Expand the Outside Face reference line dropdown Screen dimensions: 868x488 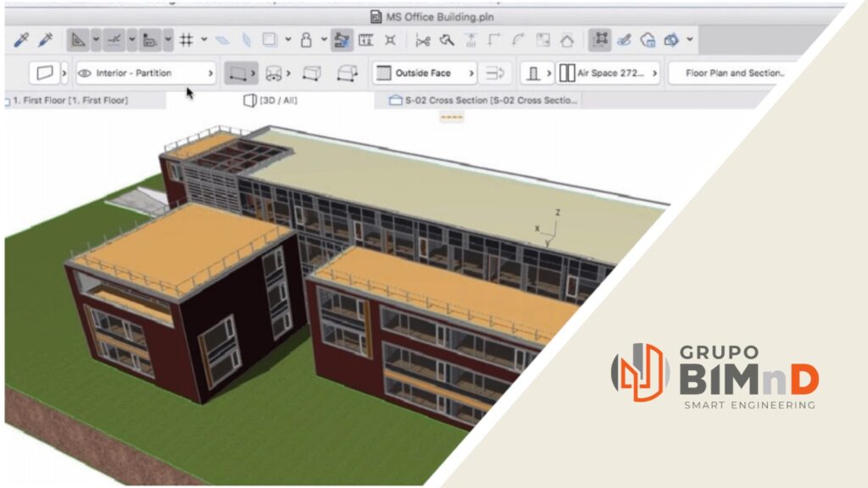pyautogui.click(x=424, y=74)
